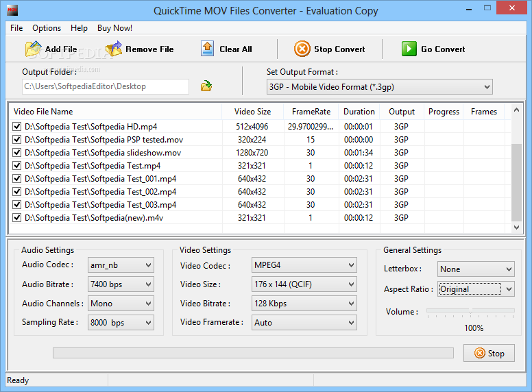Screen dimensions: 532x392
Task: Uncheck Softpedia PSP tested.mov checkbox
Action: tap(16, 139)
